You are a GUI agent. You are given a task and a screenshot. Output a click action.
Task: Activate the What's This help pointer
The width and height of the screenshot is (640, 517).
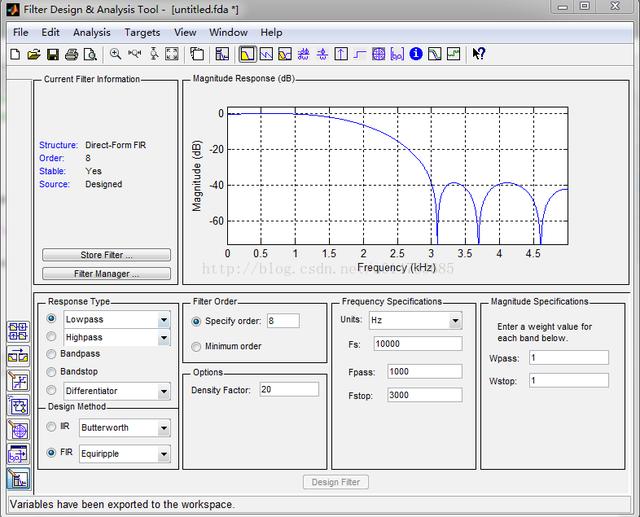click(x=478, y=54)
